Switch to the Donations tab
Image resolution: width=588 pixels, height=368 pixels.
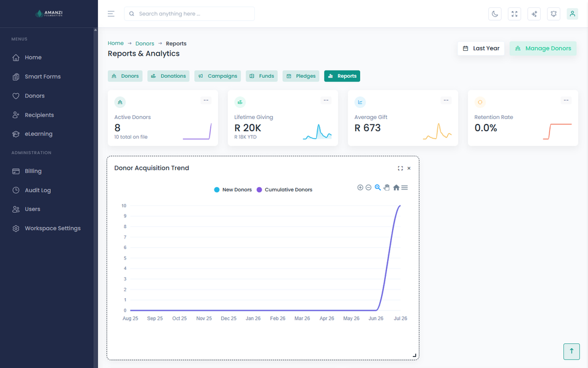tap(168, 76)
